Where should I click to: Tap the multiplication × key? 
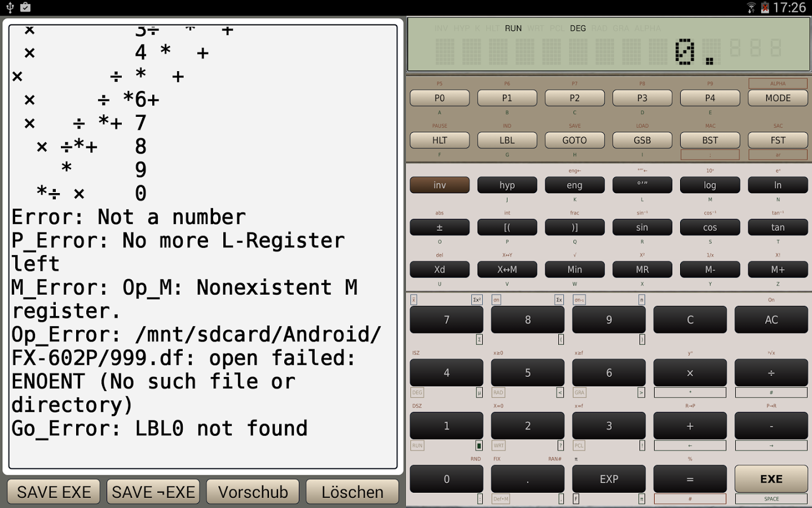pos(690,373)
